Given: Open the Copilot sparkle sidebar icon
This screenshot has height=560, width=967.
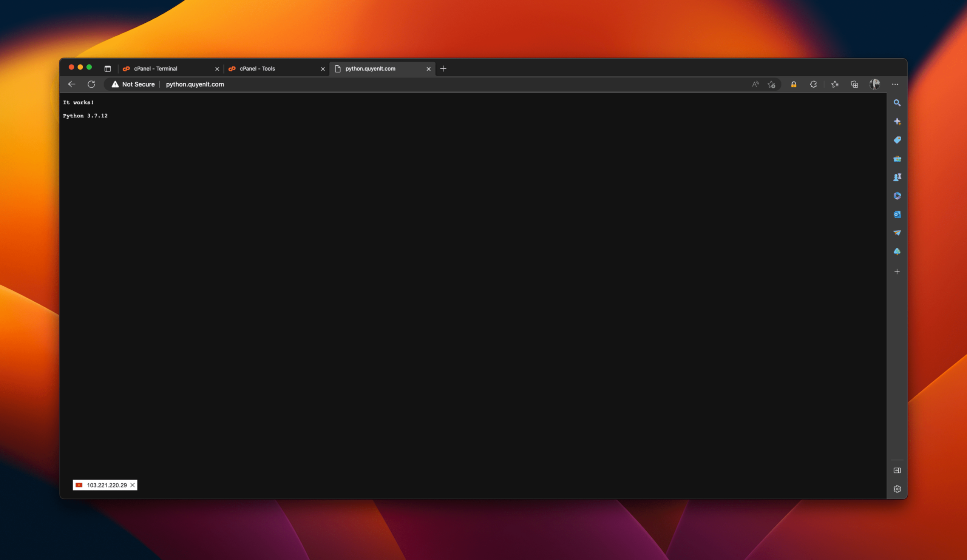Looking at the screenshot, I should coord(897,122).
